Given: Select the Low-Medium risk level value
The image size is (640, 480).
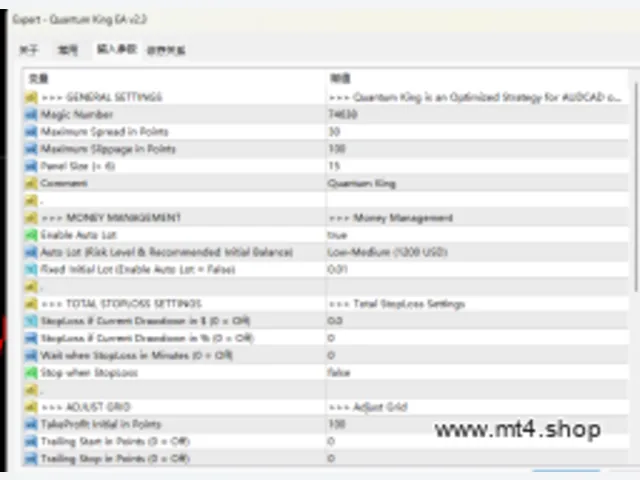Looking at the screenshot, I should tap(387, 252).
